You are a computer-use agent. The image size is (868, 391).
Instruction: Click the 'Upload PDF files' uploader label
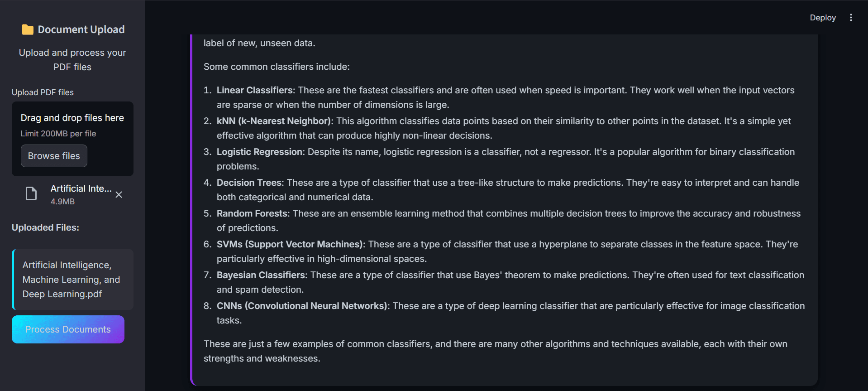pyautogui.click(x=43, y=92)
